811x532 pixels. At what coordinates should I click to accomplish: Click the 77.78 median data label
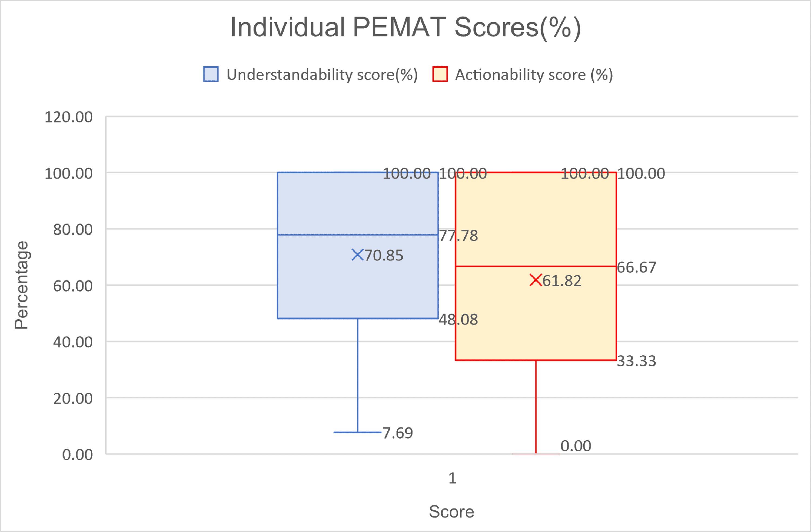pyautogui.click(x=458, y=236)
